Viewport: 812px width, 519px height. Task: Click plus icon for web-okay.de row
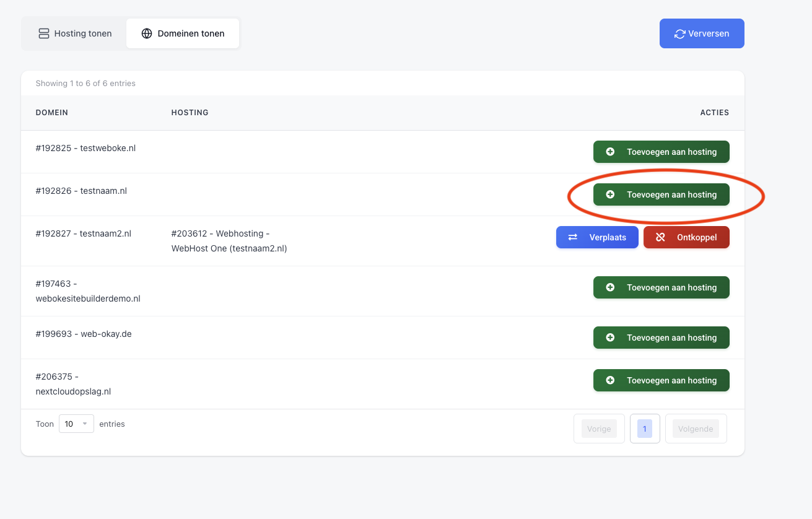pos(610,338)
